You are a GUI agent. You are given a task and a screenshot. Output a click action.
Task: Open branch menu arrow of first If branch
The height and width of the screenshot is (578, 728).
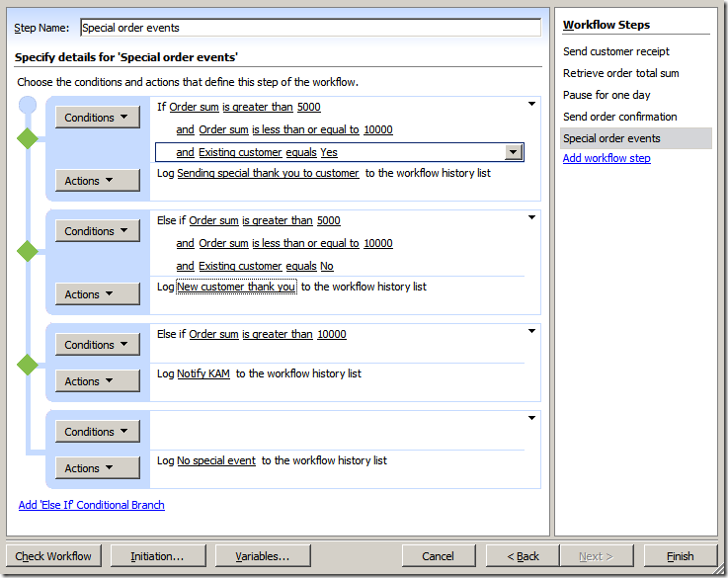click(532, 104)
